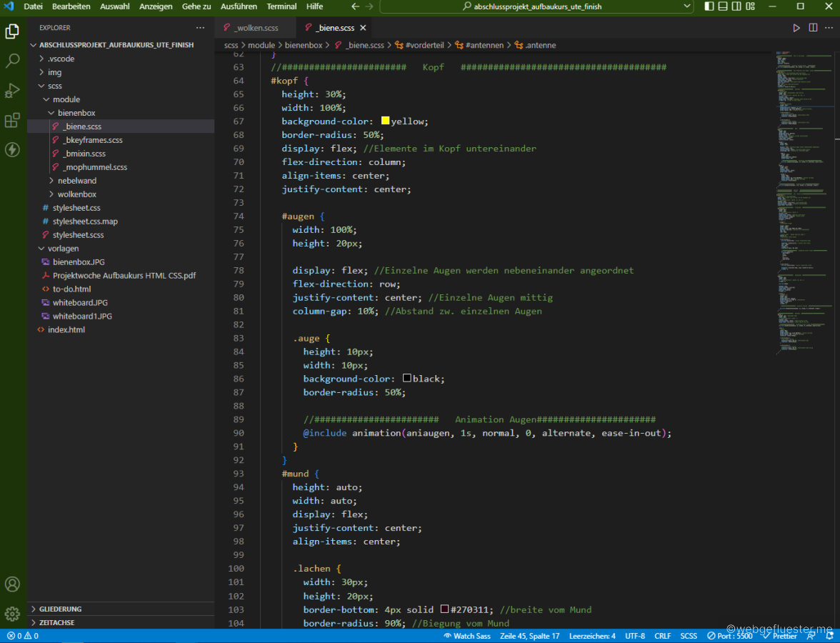Collapse the bienenbox folder

coord(76,113)
